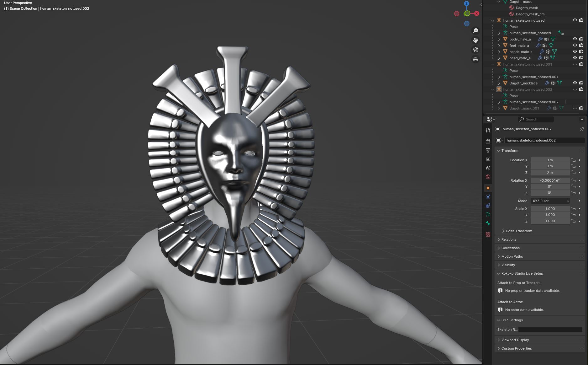This screenshot has width=588, height=365.
Task: Open the Scene properties tab
Action: pos(488,168)
